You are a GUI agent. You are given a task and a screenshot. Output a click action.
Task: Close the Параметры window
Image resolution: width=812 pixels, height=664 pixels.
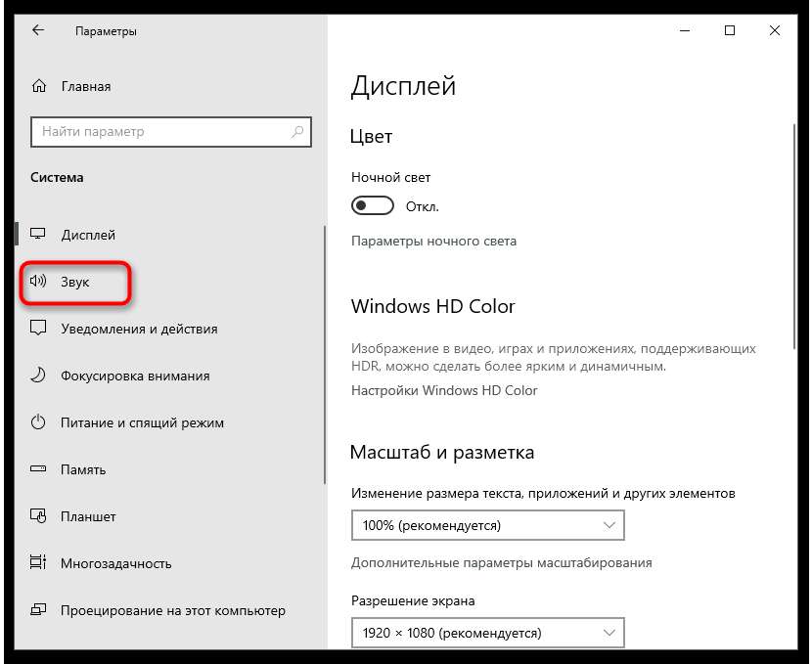[775, 30]
